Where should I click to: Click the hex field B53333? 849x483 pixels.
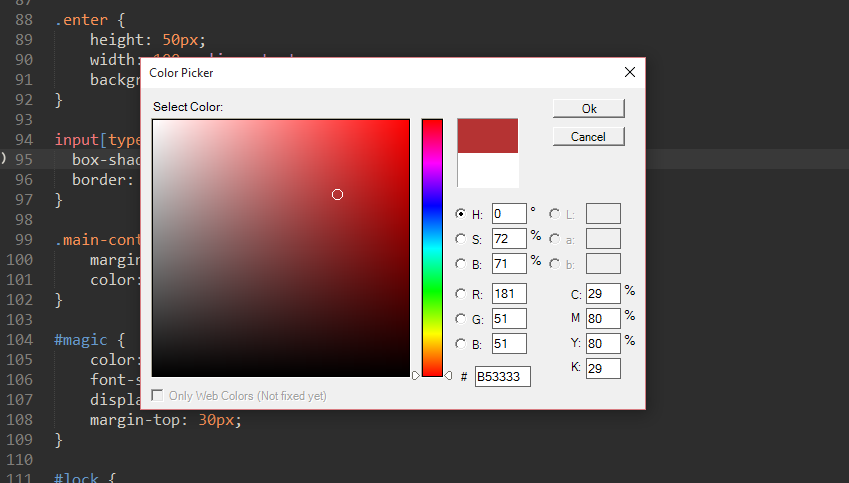[x=502, y=376]
